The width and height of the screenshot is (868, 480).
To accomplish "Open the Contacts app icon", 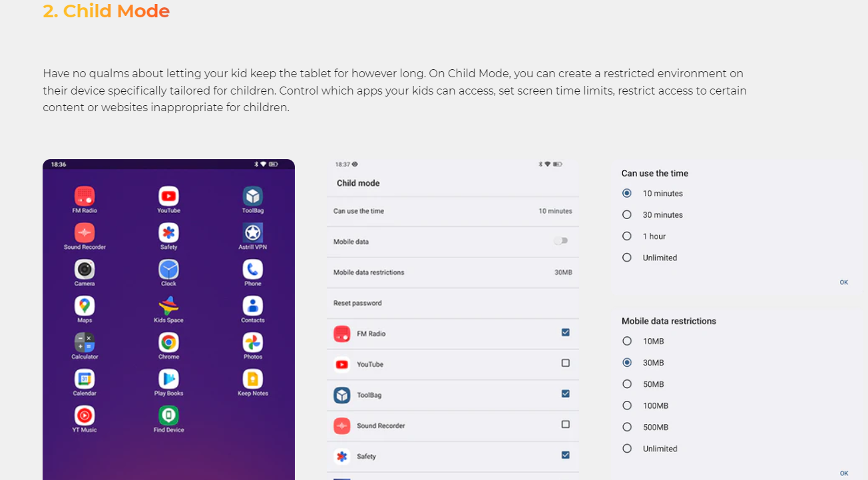I will click(x=253, y=306).
